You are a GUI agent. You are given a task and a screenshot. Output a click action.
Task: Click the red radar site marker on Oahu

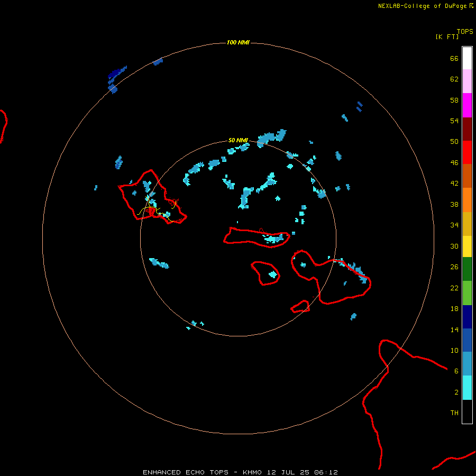click(151, 210)
